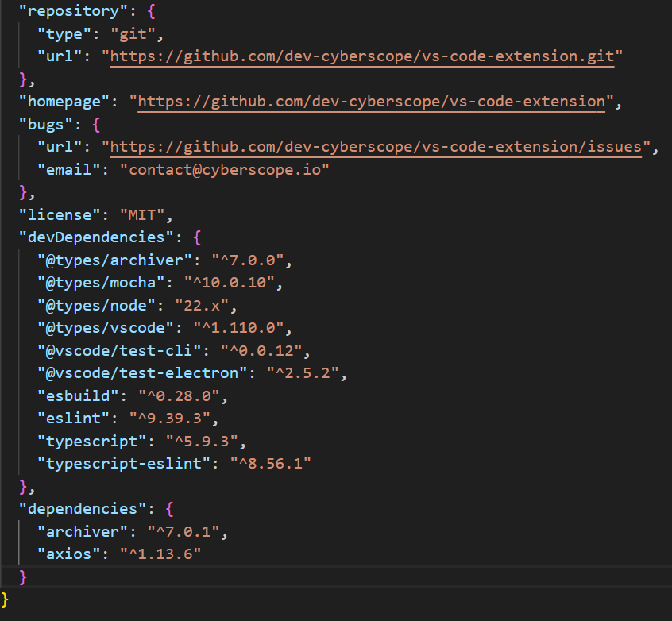Click the "^10.0.10" version value
Screen dimensions: 672x621
[230, 283]
